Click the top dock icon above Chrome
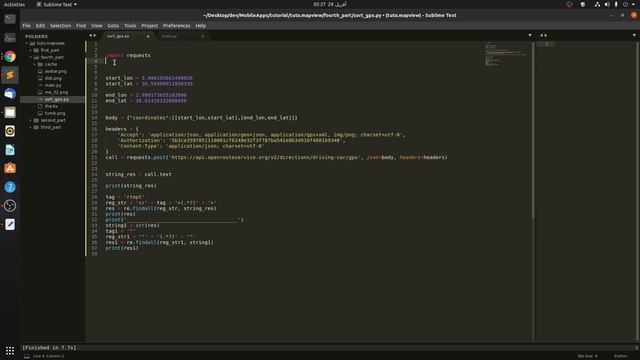The width and height of the screenshot is (640, 360). [10, 19]
